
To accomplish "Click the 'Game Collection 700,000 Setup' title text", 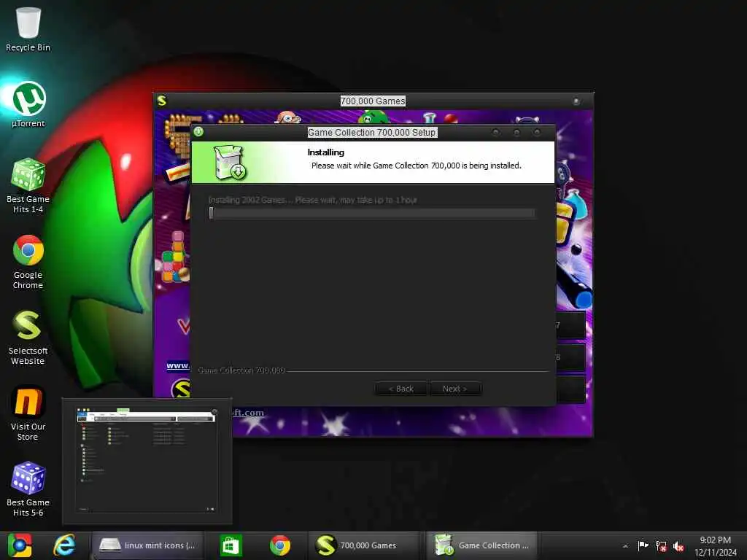I will pyautogui.click(x=372, y=133).
